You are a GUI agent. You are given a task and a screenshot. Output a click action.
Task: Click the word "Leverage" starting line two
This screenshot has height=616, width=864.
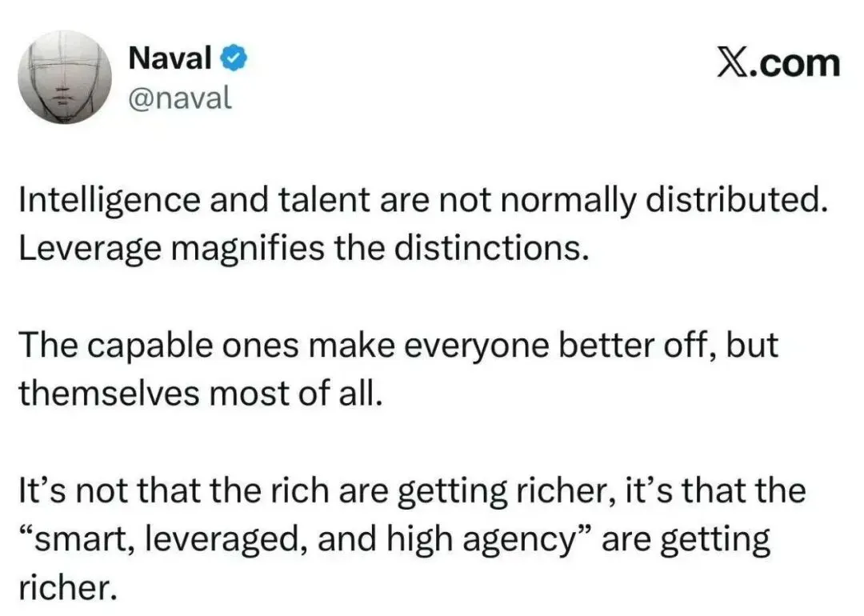(x=90, y=248)
